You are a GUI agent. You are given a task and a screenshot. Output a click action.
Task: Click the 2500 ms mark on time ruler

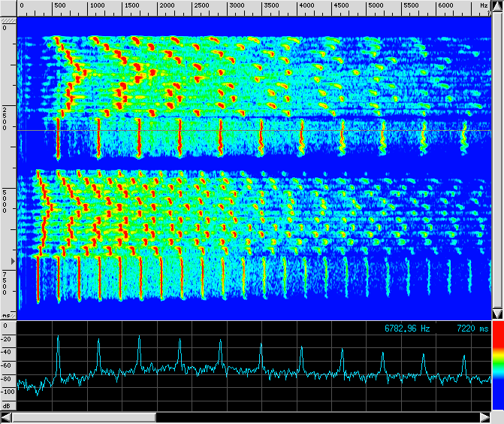pyautogui.click(x=5, y=119)
